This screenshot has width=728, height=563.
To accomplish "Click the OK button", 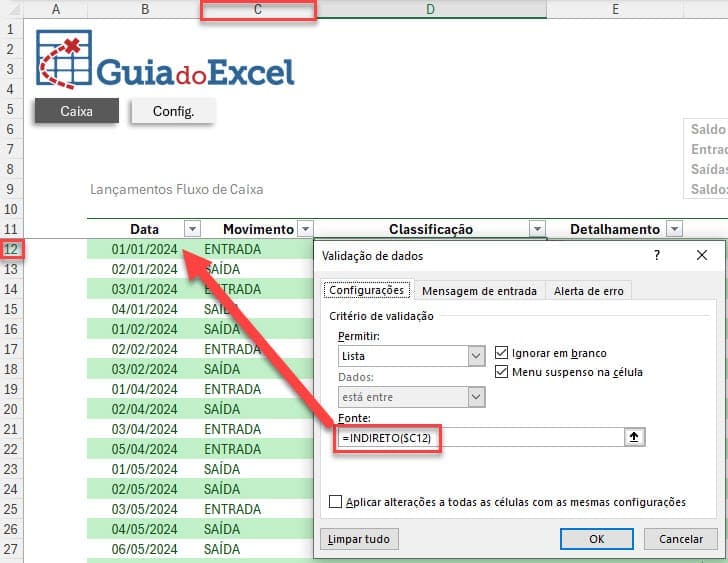I will (x=597, y=539).
